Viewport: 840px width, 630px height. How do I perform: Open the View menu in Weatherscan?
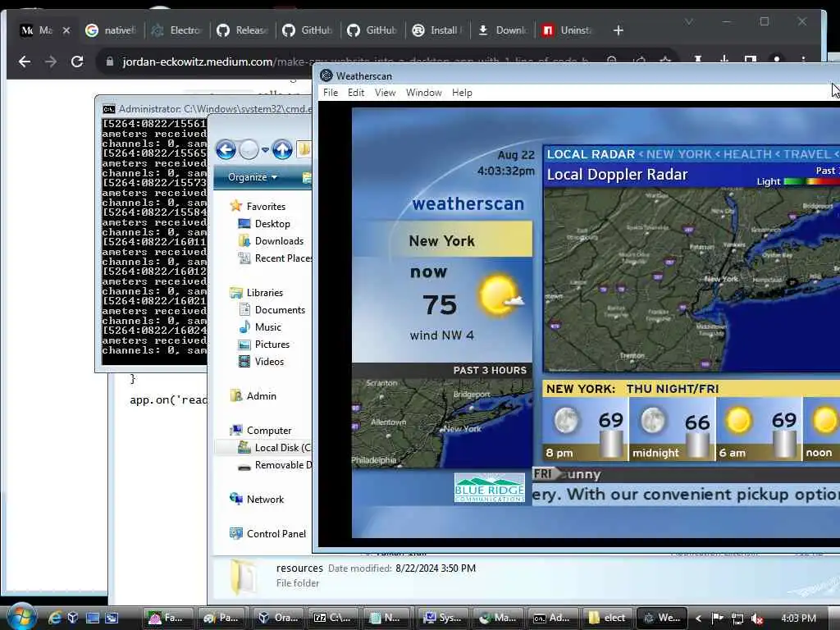click(x=385, y=93)
